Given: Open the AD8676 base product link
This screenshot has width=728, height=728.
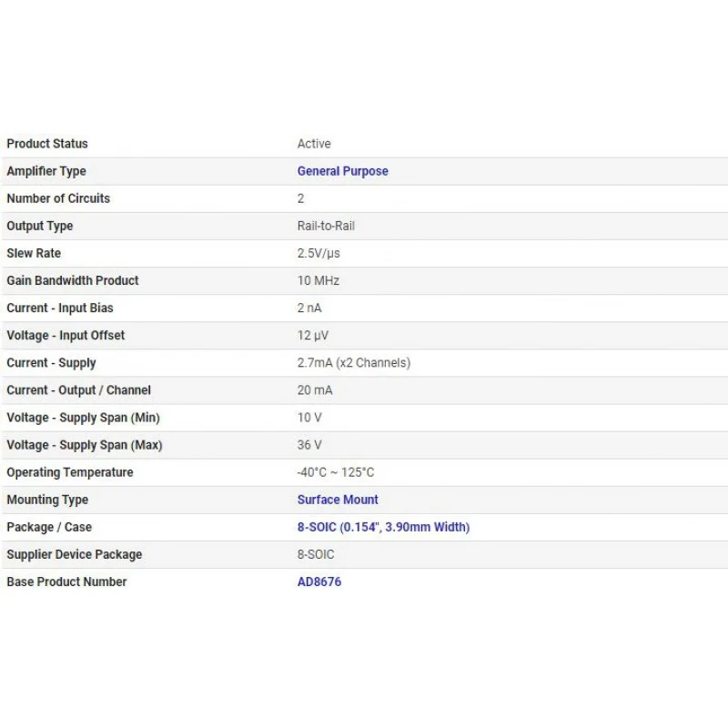Looking at the screenshot, I should pyautogui.click(x=319, y=581).
